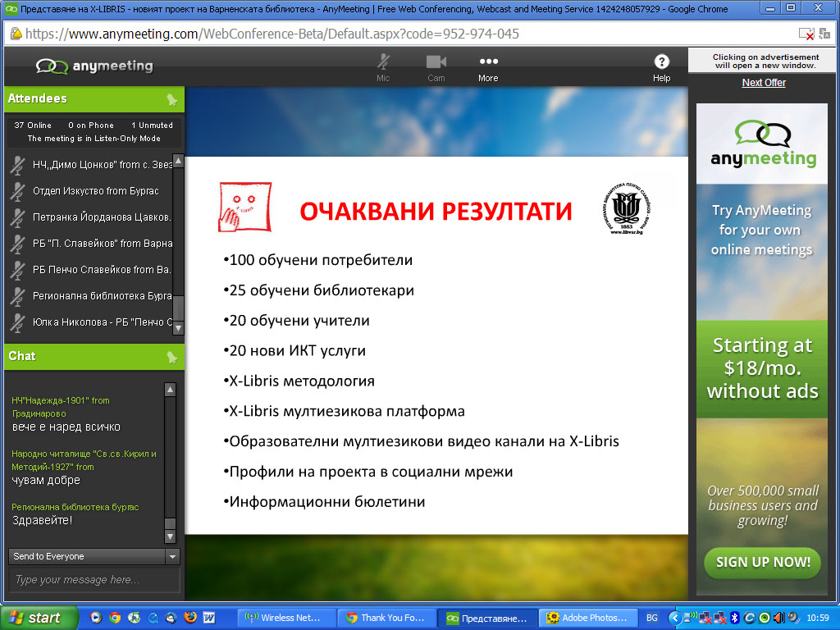Click the anymeeting ad logo

coord(763,144)
